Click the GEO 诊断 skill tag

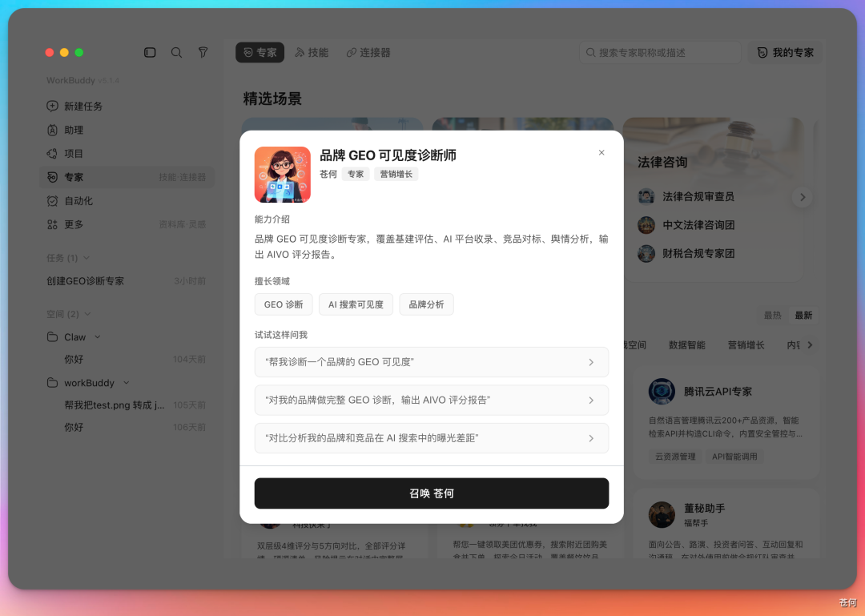[x=284, y=304]
